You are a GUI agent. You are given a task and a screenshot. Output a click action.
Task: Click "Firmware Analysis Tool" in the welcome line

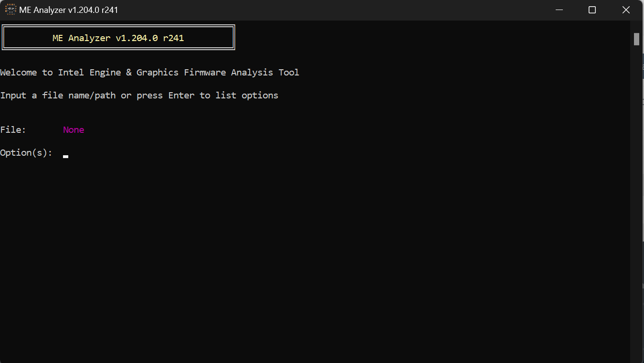pyautogui.click(x=242, y=73)
